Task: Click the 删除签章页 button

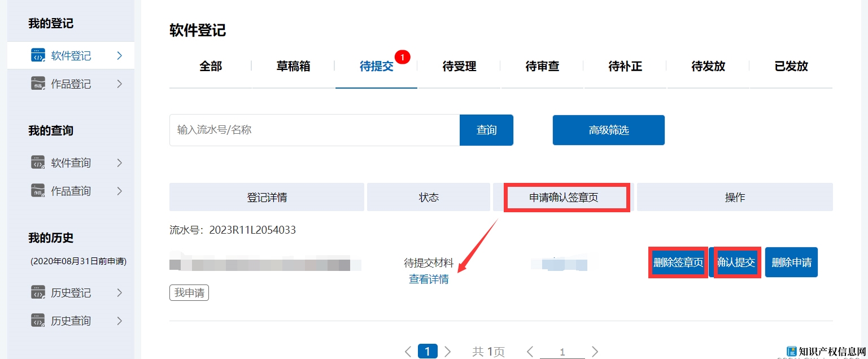Action: click(x=678, y=262)
